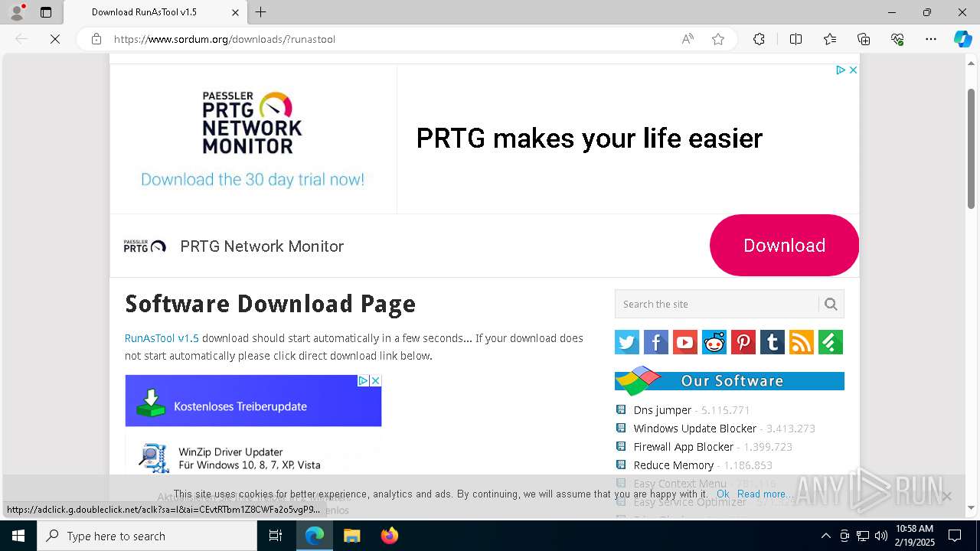Open PRTG Network Monitor ad title
Viewport: 980px width, 551px height.
tap(262, 246)
